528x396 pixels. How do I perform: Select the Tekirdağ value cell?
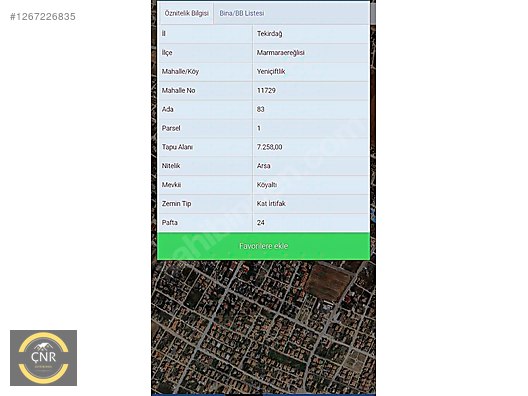pyautogui.click(x=311, y=34)
